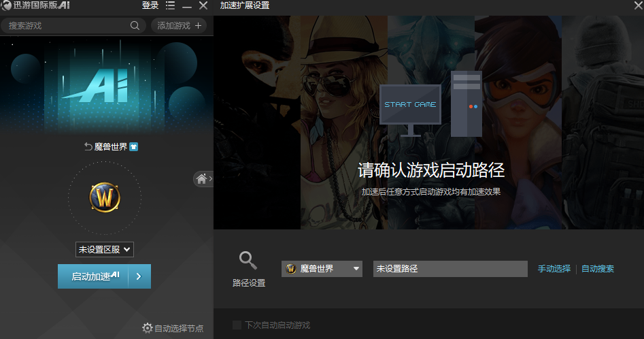Click the START GAME monitor graphic
644x339 pixels.
(x=410, y=110)
